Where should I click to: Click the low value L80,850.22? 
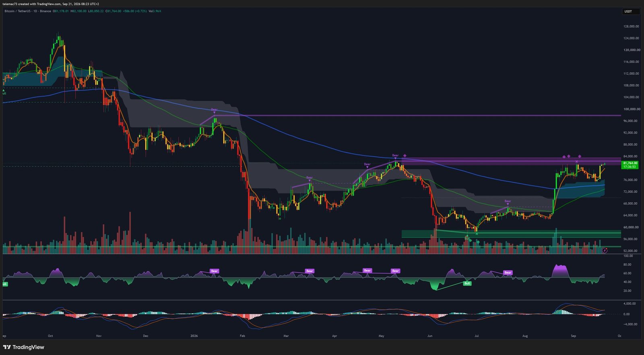click(96, 11)
